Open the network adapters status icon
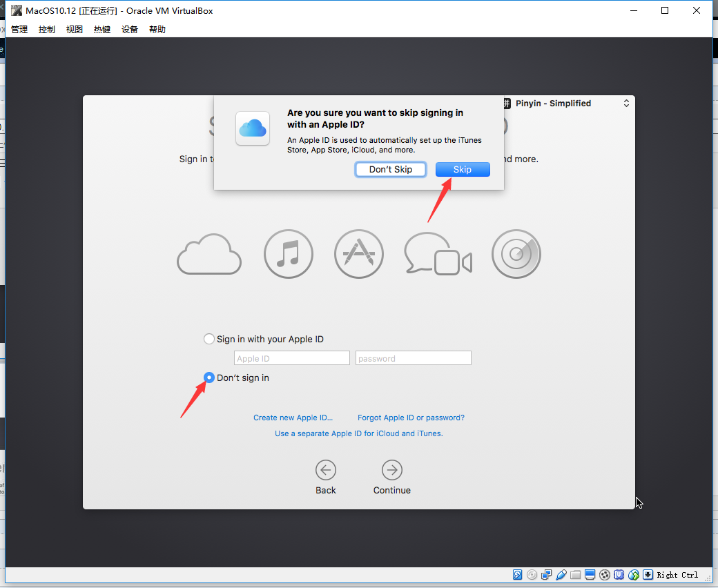The height and width of the screenshot is (588, 718). point(546,575)
